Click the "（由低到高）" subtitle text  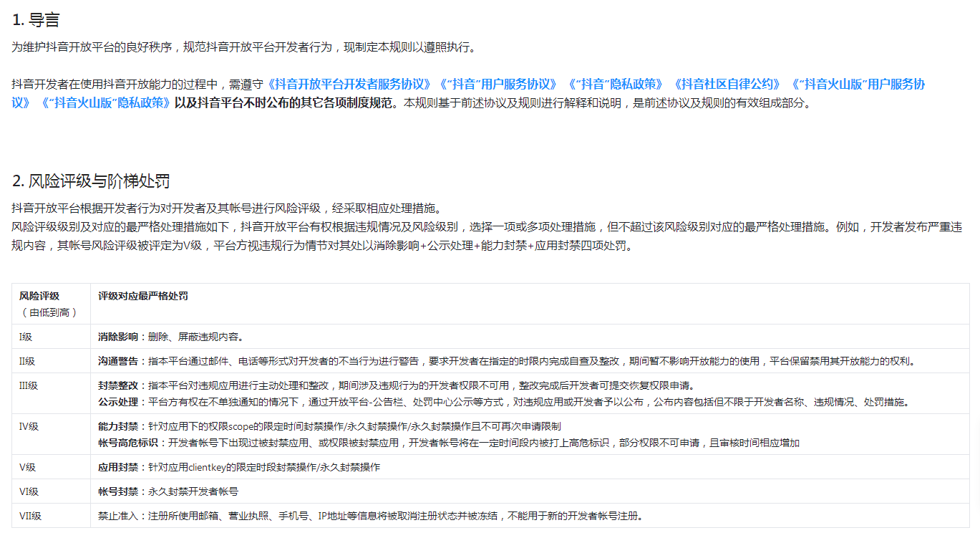tap(49, 312)
